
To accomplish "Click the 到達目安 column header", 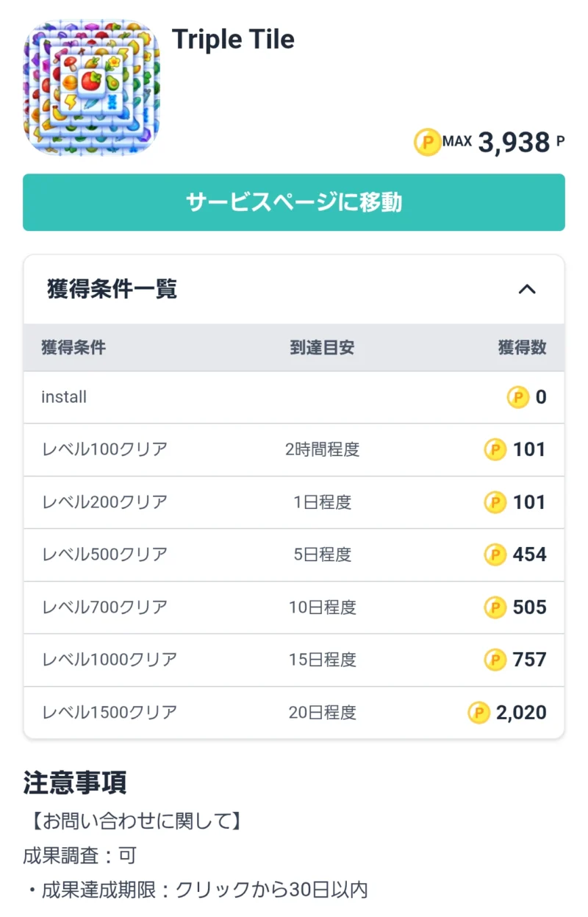I will [322, 348].
